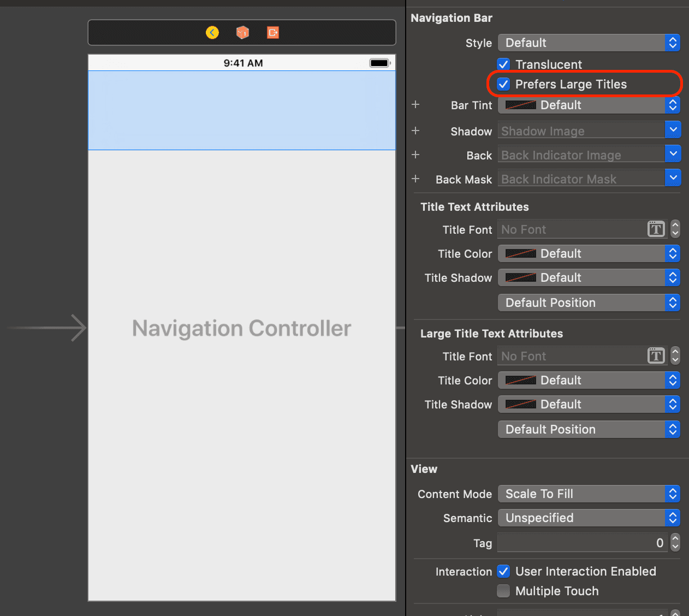This screenshot has height=616, width=689.
Task: Disable User Interaction Enabled checkbox
Action: pyautogui.click(x=503, y=571)
